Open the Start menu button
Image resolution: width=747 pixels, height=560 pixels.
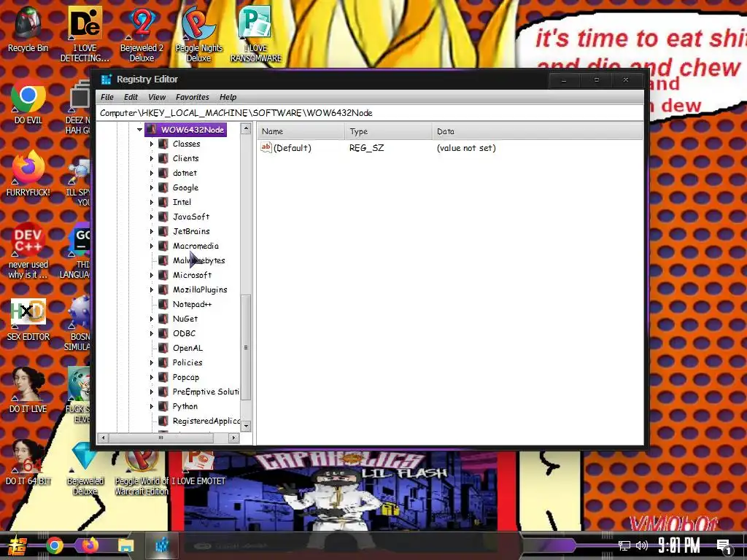(x=17, y=545)
